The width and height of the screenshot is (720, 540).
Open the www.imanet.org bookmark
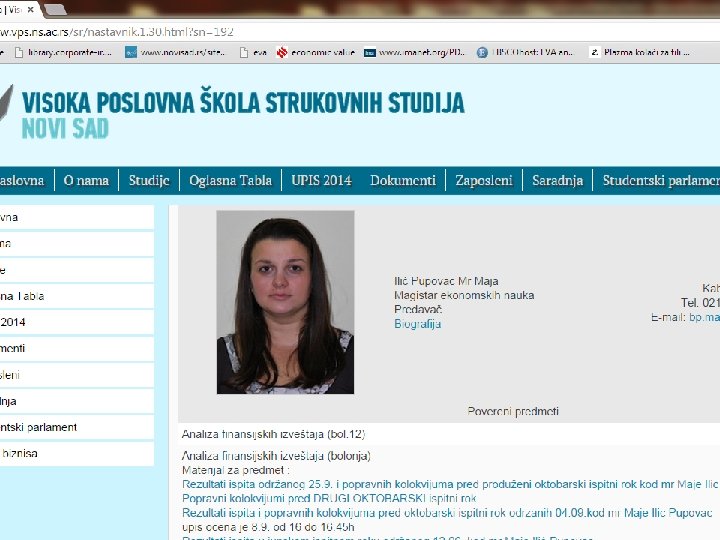pos(415,52)
